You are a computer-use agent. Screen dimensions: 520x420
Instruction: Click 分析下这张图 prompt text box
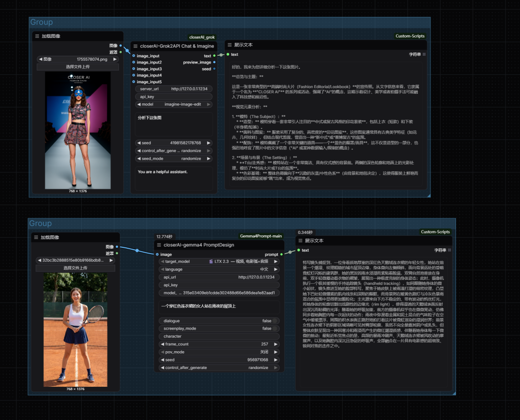(174, 124)
